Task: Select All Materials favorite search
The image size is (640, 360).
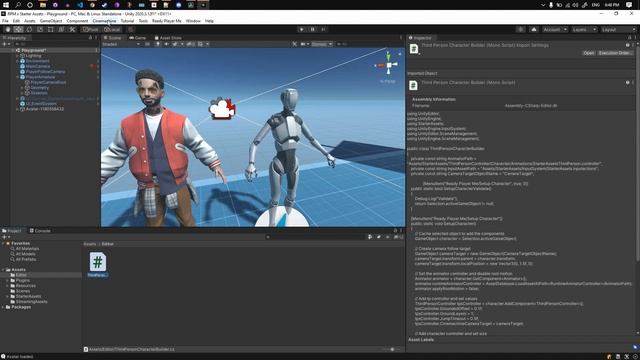Action: (27, 249)
